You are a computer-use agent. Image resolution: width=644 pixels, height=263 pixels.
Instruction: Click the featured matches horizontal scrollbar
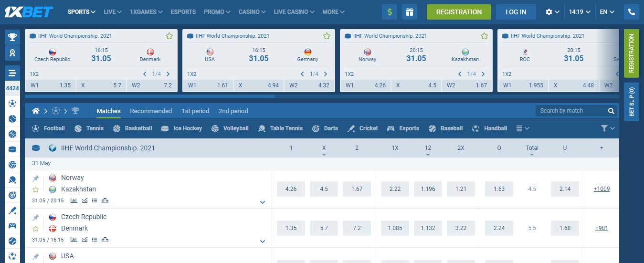(150, 96)
